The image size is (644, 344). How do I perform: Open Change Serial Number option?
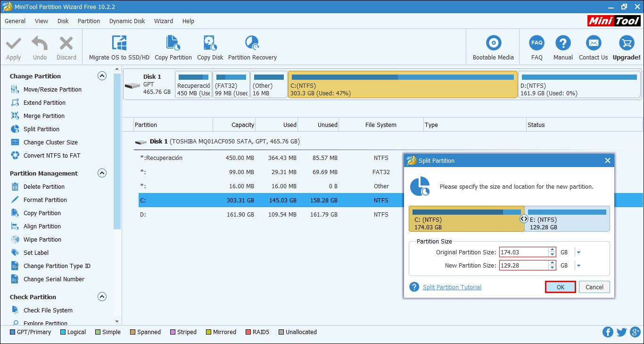pyautogui.click(x=54, y=279)
